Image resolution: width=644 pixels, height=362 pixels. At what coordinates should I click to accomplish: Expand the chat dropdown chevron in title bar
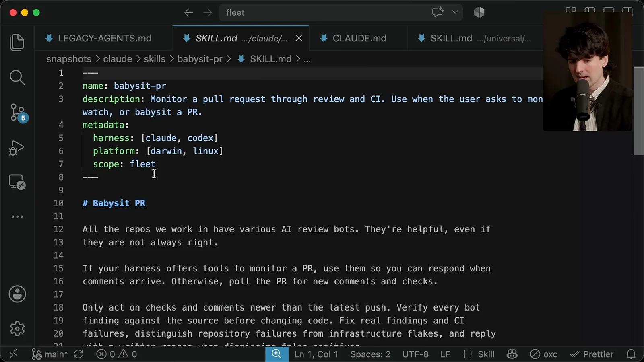tap(455, 12)
